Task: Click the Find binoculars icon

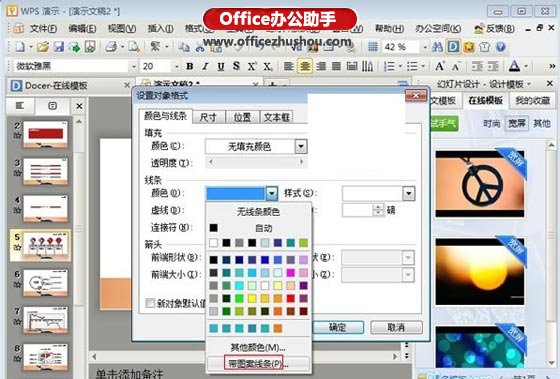Action: (x=437, y=47)
